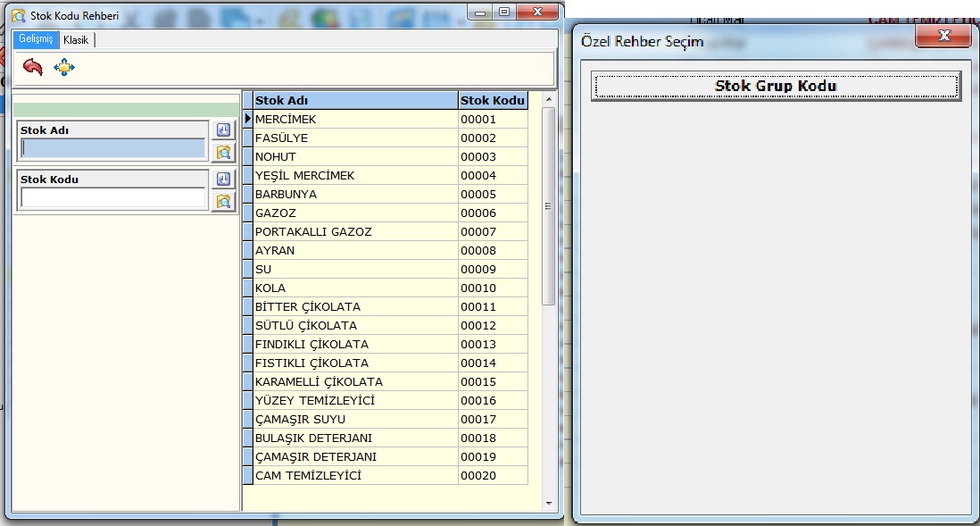Click the search icon beside Stok Kodu field
This screenshot has width=980, height=526.
[x=223, y=201]
